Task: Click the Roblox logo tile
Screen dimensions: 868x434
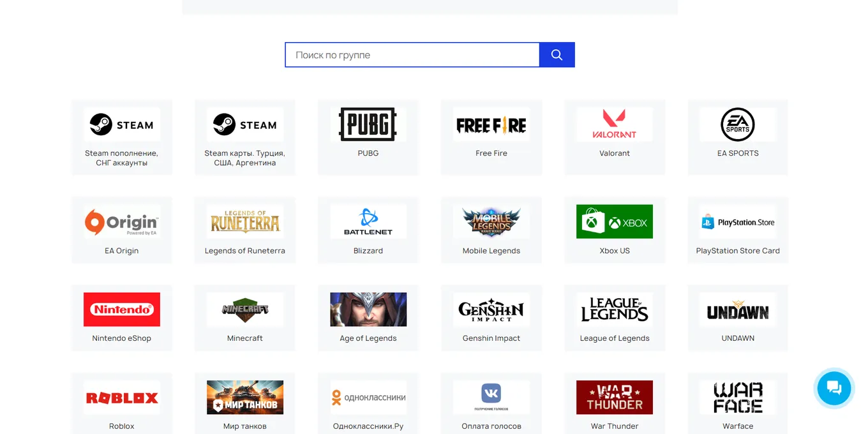Action: [122, 398]
